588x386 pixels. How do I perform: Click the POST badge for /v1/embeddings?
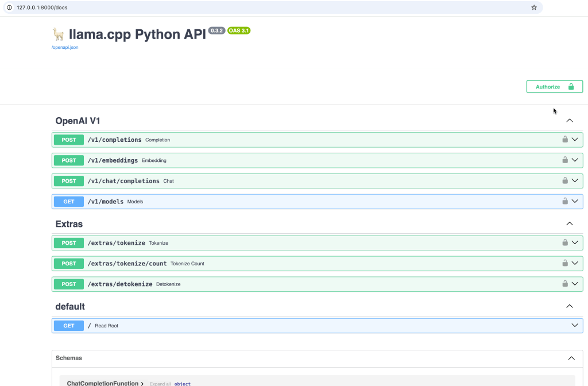[x=69, y=160]
